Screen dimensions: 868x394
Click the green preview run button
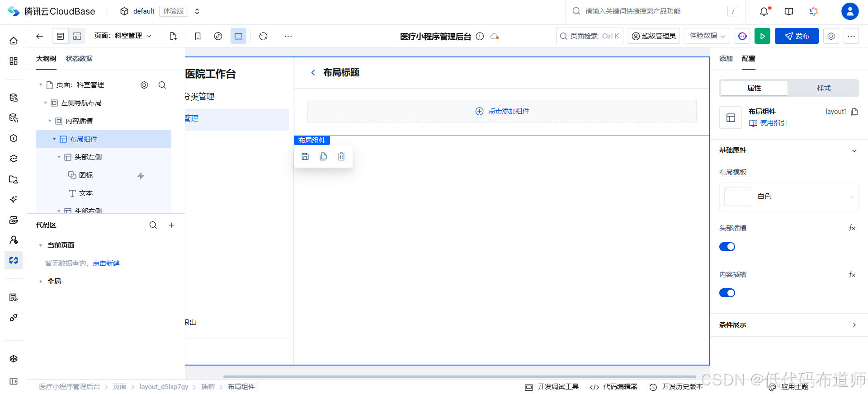pos(762,36)
